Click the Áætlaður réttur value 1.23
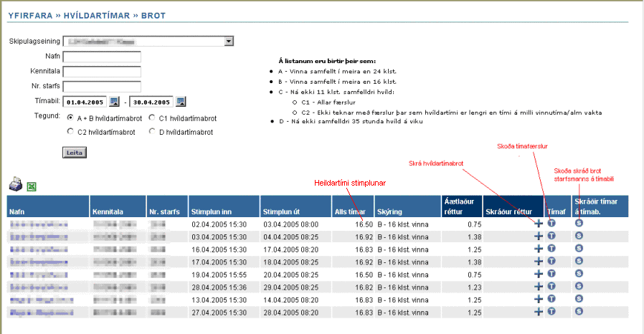Viewport: 644px width, 334px height. pyautogui.click(x=474, y=287)
